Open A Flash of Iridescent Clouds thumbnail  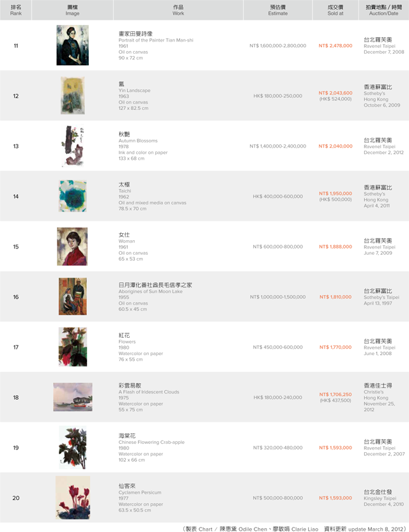pos(73,397)
